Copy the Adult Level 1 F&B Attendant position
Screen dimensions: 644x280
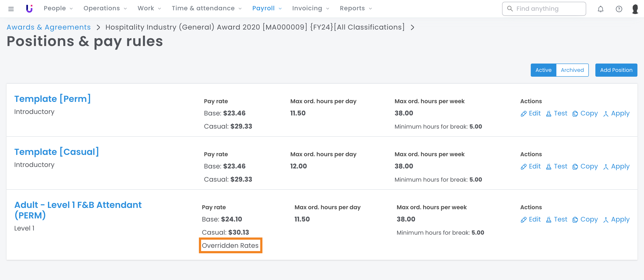(x=585, y=220)
